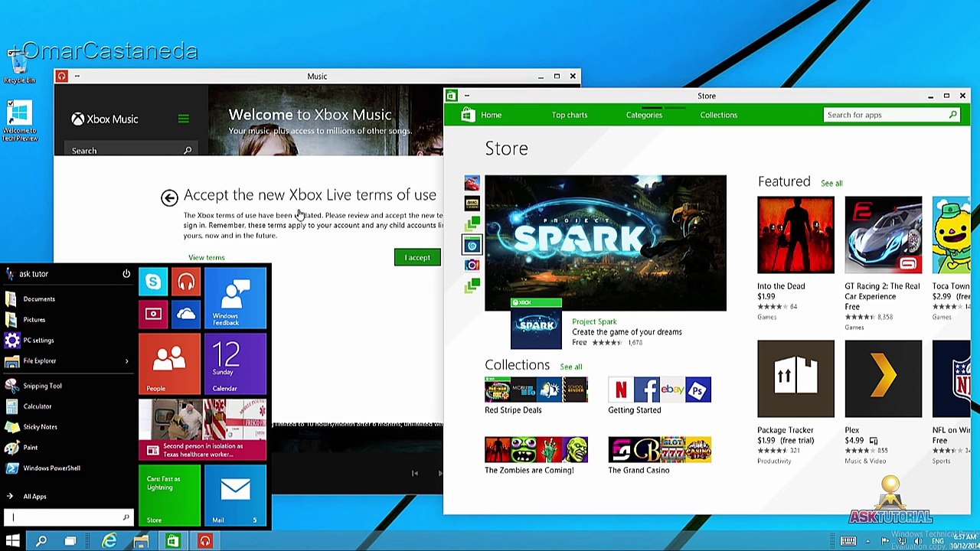
Task: Launch the Music headphones tile in Start menu
Action: click(x=186, y=282)
